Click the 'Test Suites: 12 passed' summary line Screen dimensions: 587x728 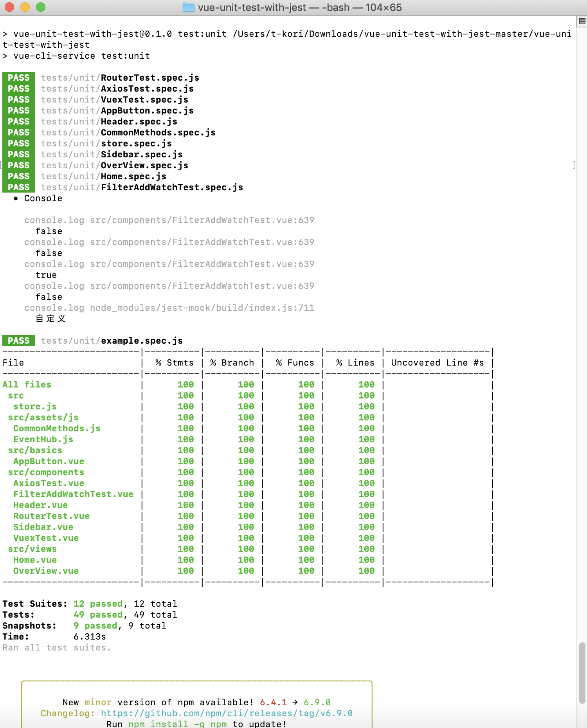[90, 604]
